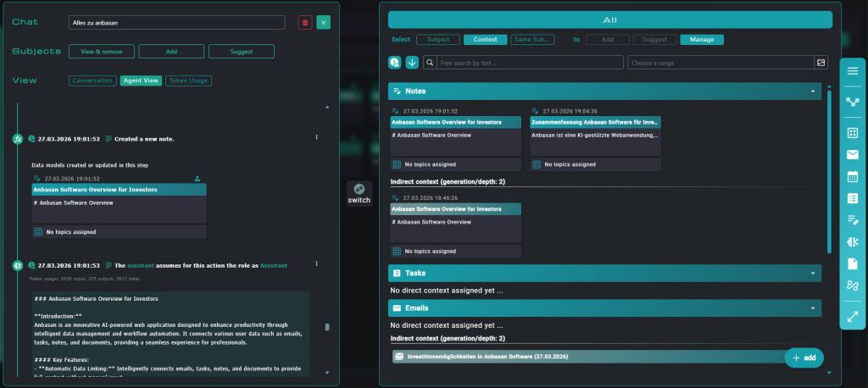This screenshot has height=388, width=868.
Task: Open the date range calendar picker icon
Action: click(x=821, y=63)
